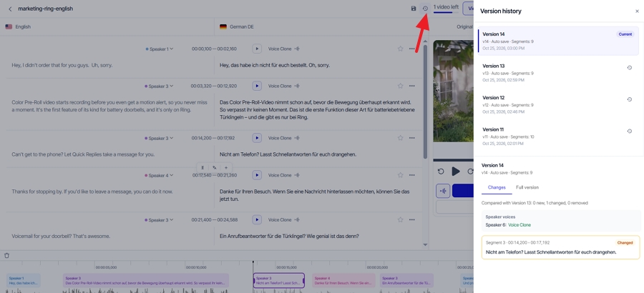Play the Speaker 4 segment audio
The width and height of the screenshot is (644, 293).
click(x=257, y=175)
